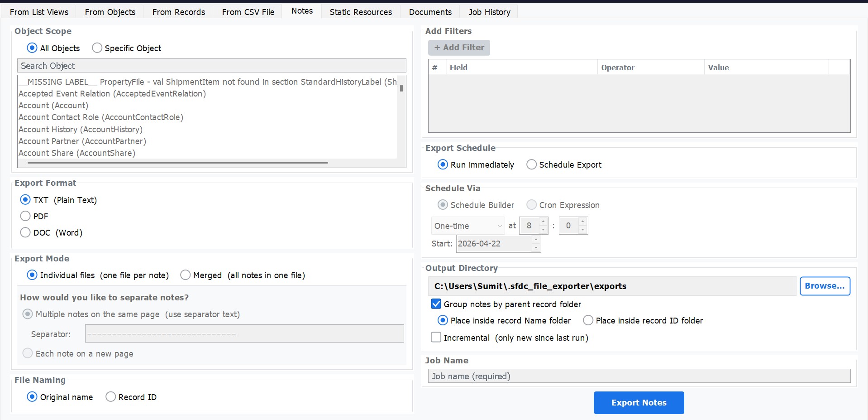Choose PDF as the export format
Image resolution: width=868 pixels, height=420 pixels.
(x=25, y=216)
